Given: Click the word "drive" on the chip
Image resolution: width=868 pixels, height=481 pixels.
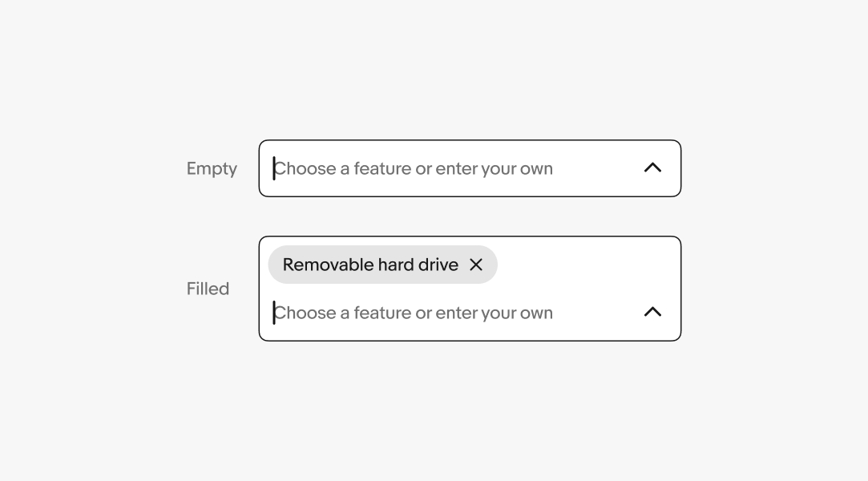Looking at the screenshot, I should coord(438,265).
